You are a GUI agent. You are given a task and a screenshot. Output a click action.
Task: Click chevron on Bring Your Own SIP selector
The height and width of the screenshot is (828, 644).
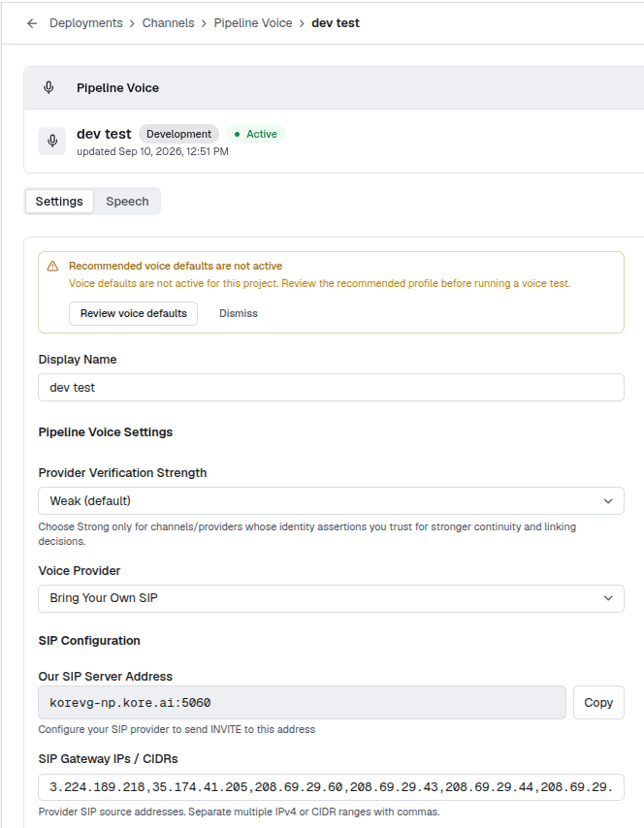tap(608, 598)
